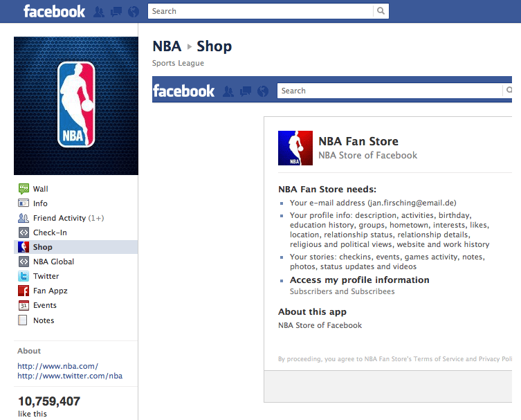Click the NBA Fan Store app logo
The width and height of the screenshot is (521, 420).
295,148
